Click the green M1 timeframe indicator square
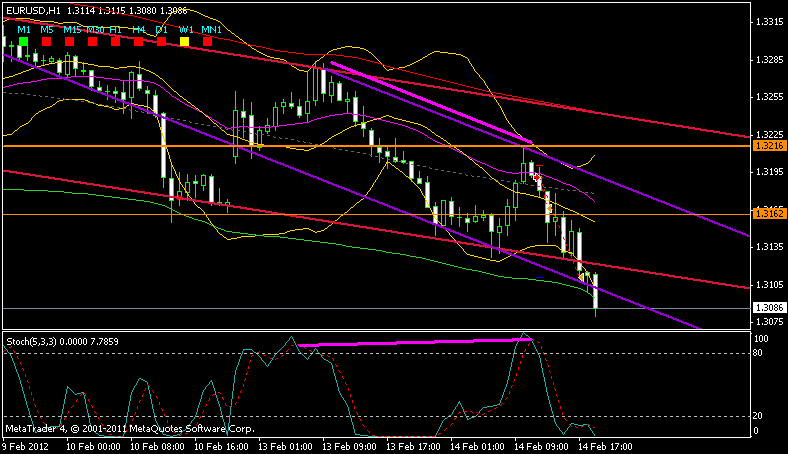The width and height of the screenshot is (788, 454). click(x=23, y=42)
